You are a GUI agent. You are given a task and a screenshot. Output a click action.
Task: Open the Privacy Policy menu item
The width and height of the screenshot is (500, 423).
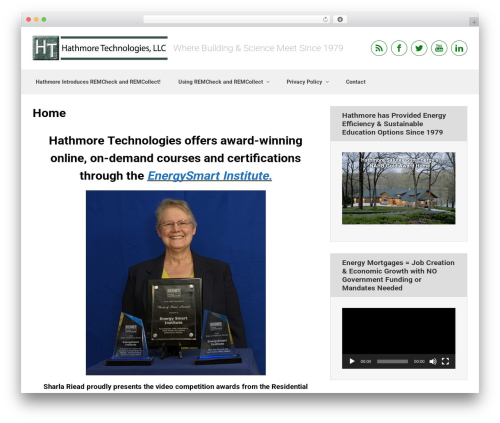pyautogui.click(x=304, y=82)
